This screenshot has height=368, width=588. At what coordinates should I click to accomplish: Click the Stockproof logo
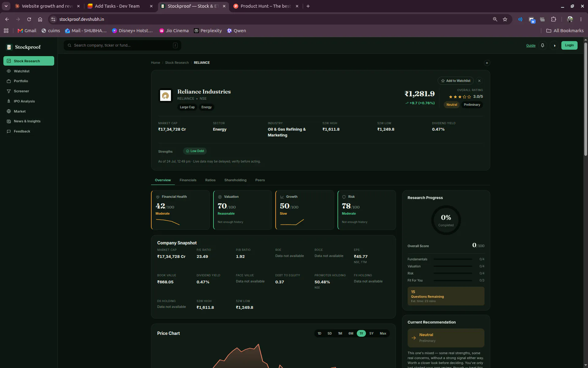[24, 47]
